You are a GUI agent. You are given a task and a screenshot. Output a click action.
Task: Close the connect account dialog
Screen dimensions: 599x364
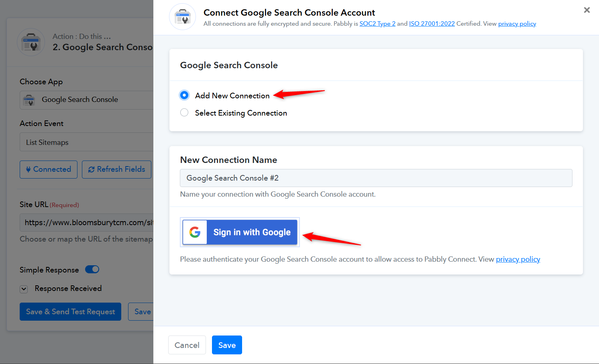(587, 10)
